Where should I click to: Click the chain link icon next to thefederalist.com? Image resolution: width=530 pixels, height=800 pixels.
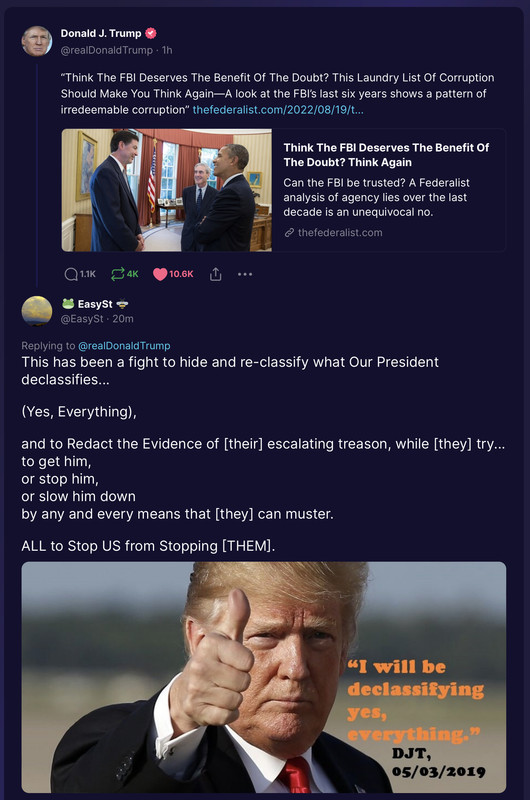pyautogui.click(x=289, y=233)
